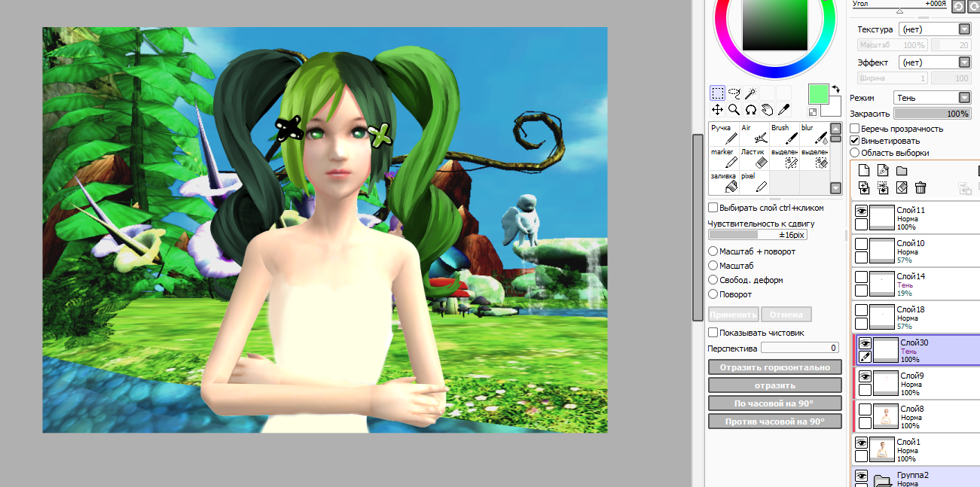Click the Применить apply button
980x487 pixels.
[x=734, y=315]
